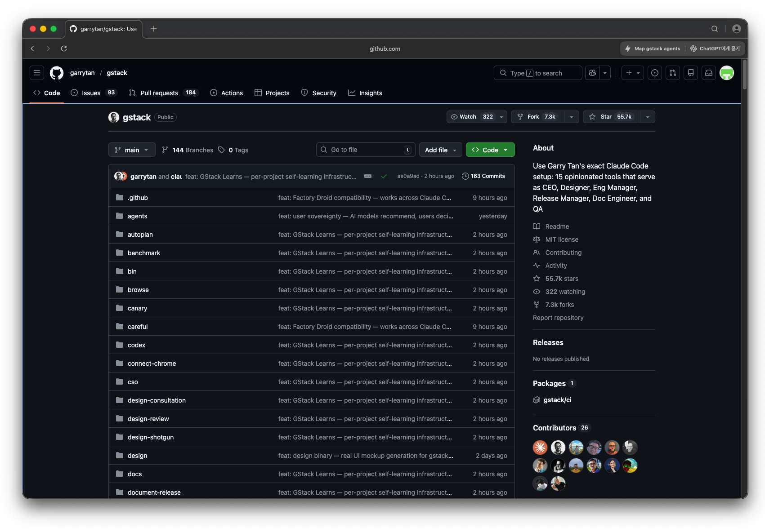Expand the latest commit message ellipsis

pyautogui.click(x=368, y=176)
